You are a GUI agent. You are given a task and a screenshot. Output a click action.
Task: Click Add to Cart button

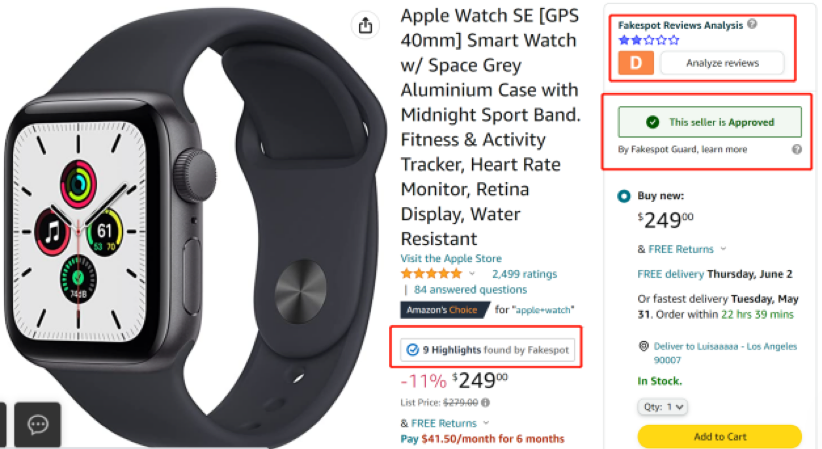tap(720, 436)
